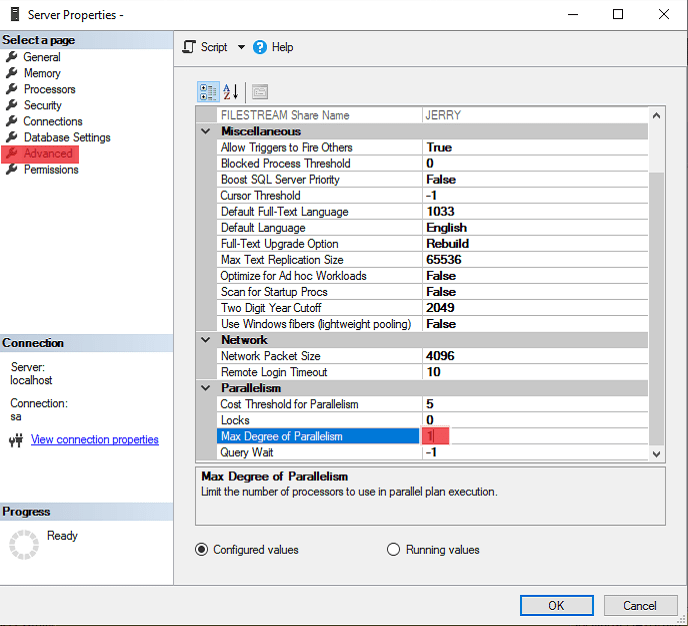Open the Script dropdown arrow
This screenshot has width=688, height=626.
(241, 47)
